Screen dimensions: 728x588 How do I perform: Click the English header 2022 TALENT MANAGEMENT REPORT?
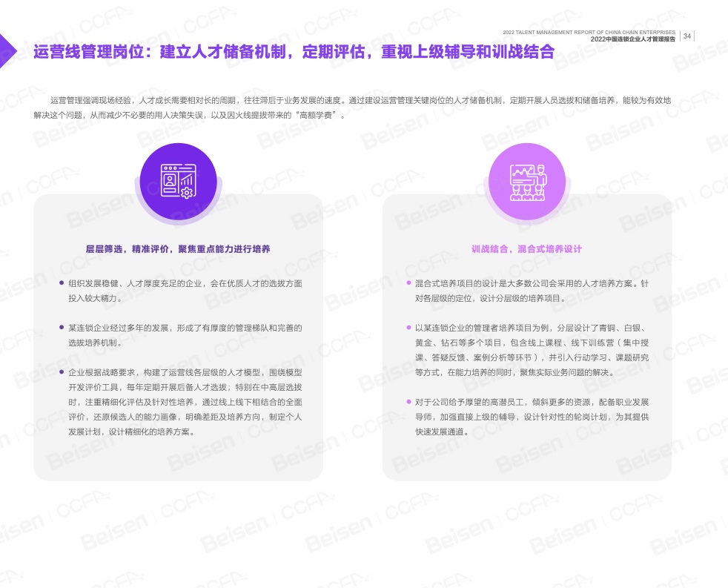pos(589,33)
